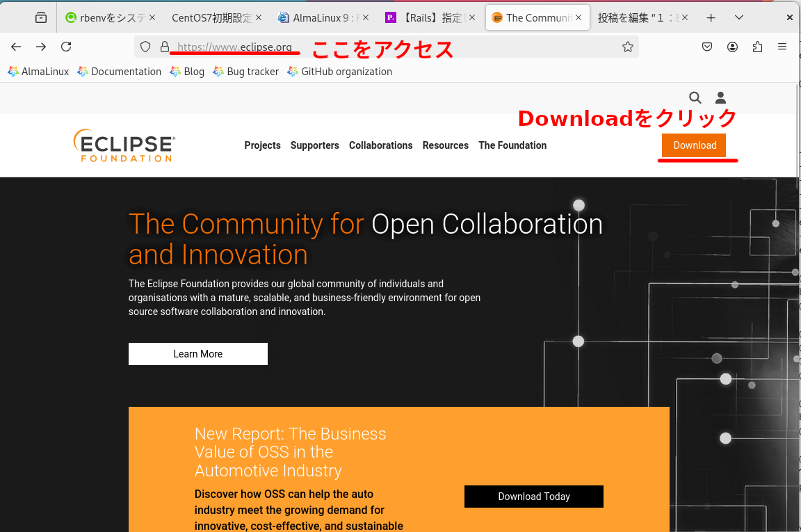Close the 投稿を編集 tab

(684, 18)
